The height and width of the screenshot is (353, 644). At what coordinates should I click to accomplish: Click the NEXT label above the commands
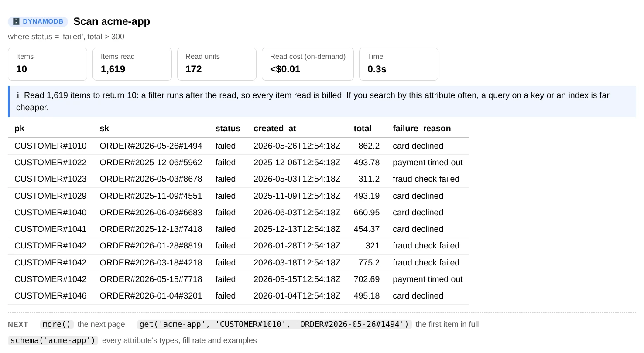(18, 325)
